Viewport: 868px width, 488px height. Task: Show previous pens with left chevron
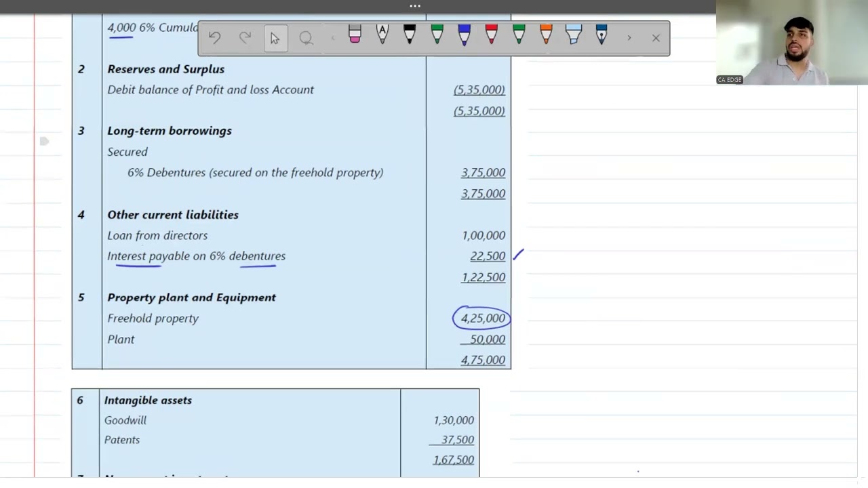[333, 38]
